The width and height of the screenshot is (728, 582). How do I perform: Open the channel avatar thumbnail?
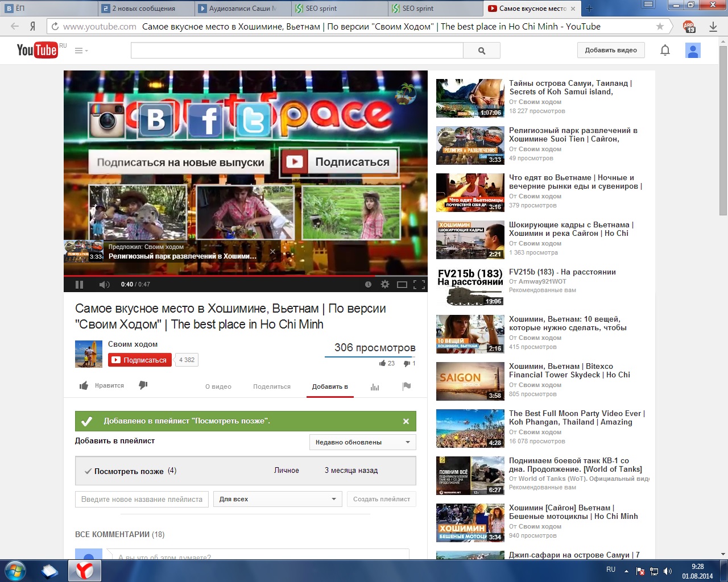[x=89, y=354]
